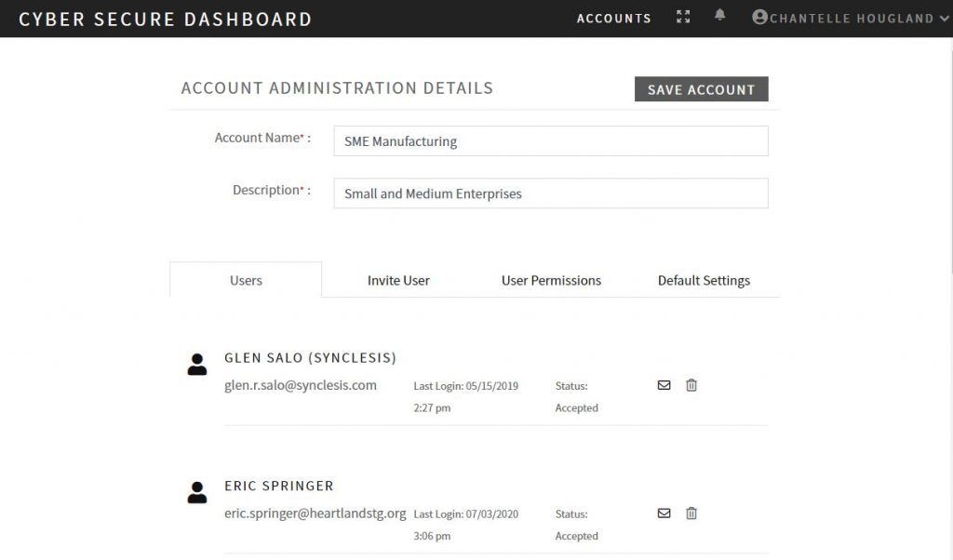Click the Cyber Secure Dashboard title
The width and height of the screenshot is (953, 560).
coord(166,20)
